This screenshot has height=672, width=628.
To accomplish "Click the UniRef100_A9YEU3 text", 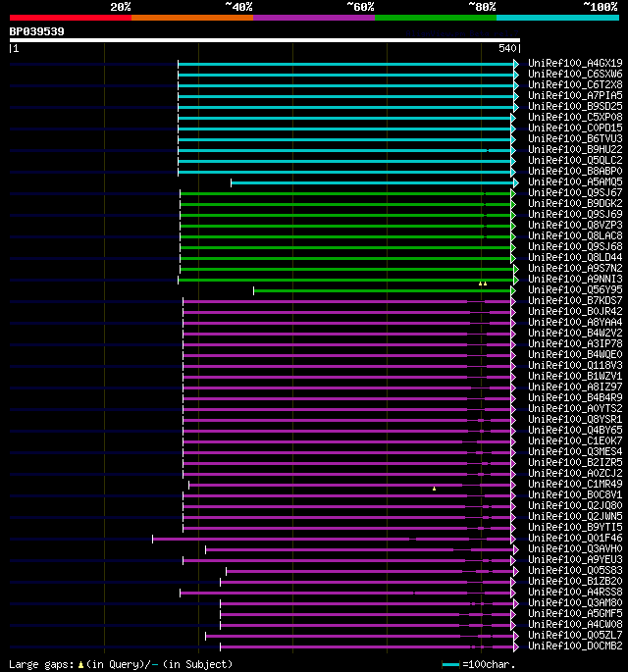I will [575, 559].
